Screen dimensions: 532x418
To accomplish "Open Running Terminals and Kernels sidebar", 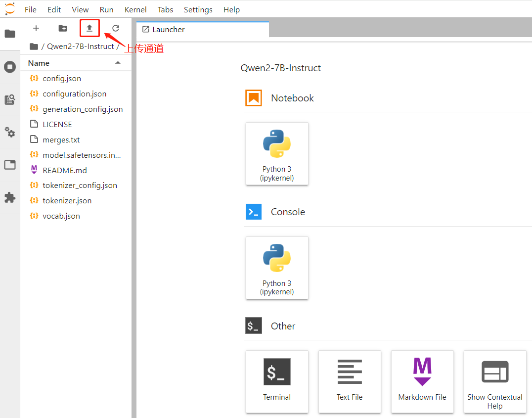I will click(x=10, y=67).
